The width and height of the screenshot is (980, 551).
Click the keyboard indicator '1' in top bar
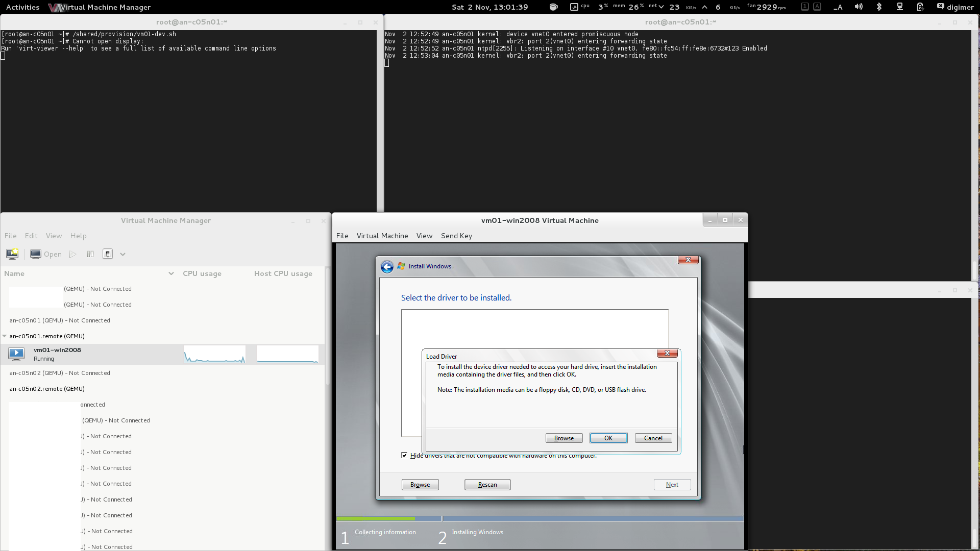pos(805,7)
